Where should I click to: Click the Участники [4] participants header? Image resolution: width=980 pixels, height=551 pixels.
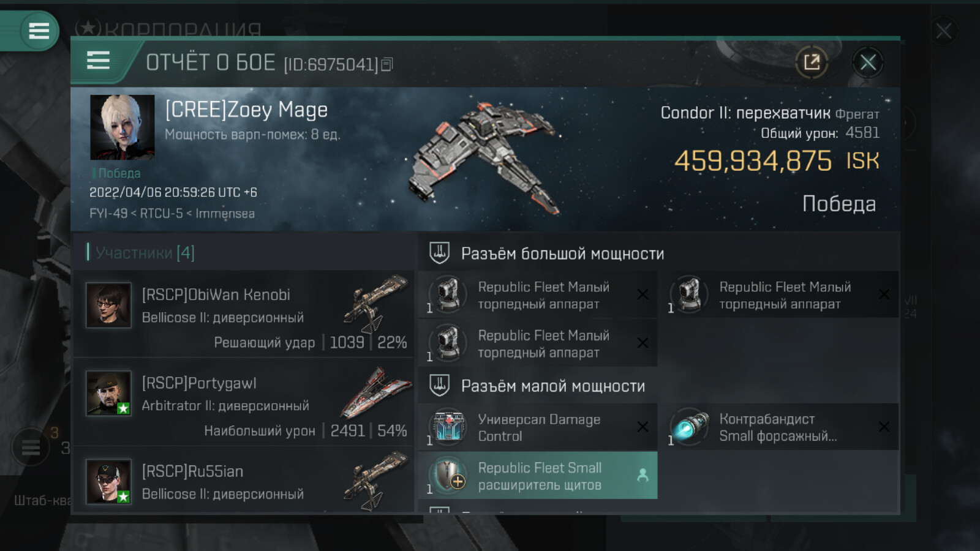click(x=145, y=252)
